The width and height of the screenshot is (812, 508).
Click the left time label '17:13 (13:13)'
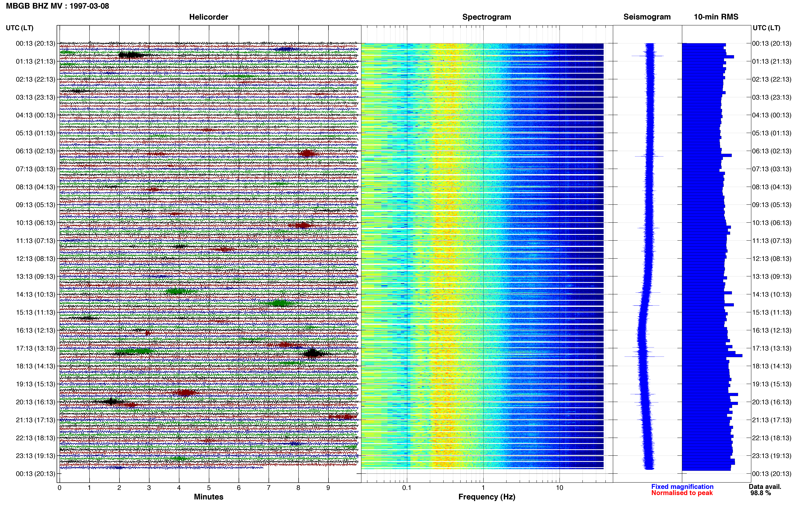(x=36, y=348)
